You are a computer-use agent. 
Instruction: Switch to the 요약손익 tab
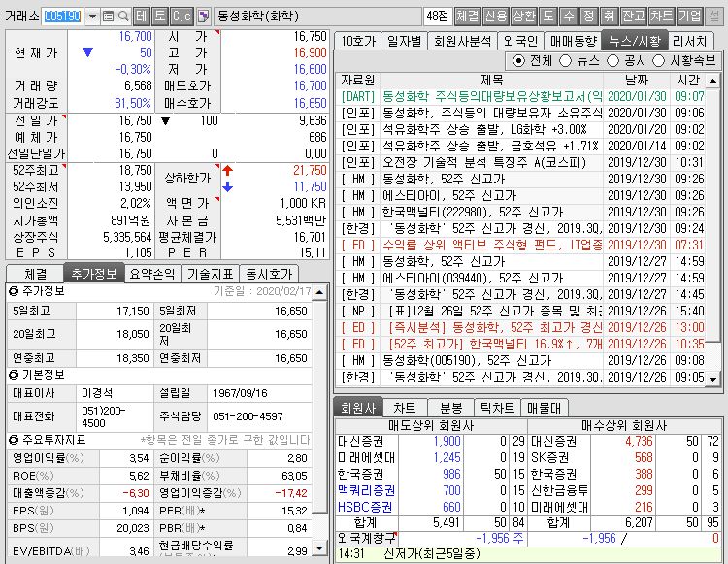pos(151,274)
